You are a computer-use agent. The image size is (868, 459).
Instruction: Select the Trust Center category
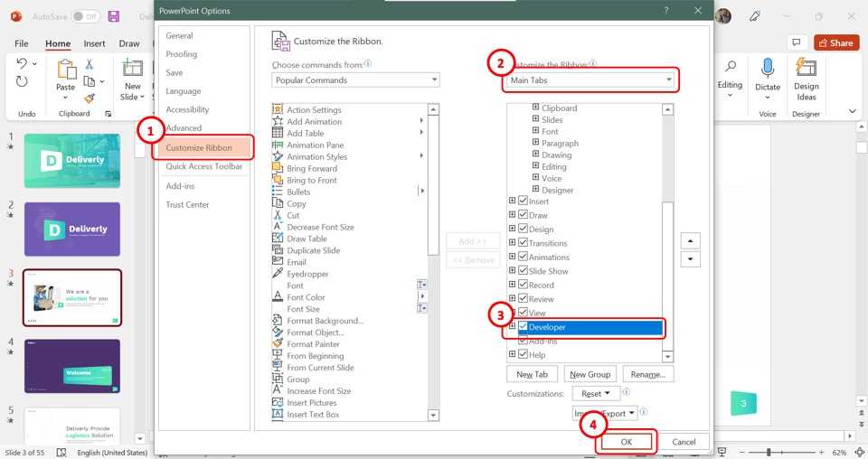187,204
